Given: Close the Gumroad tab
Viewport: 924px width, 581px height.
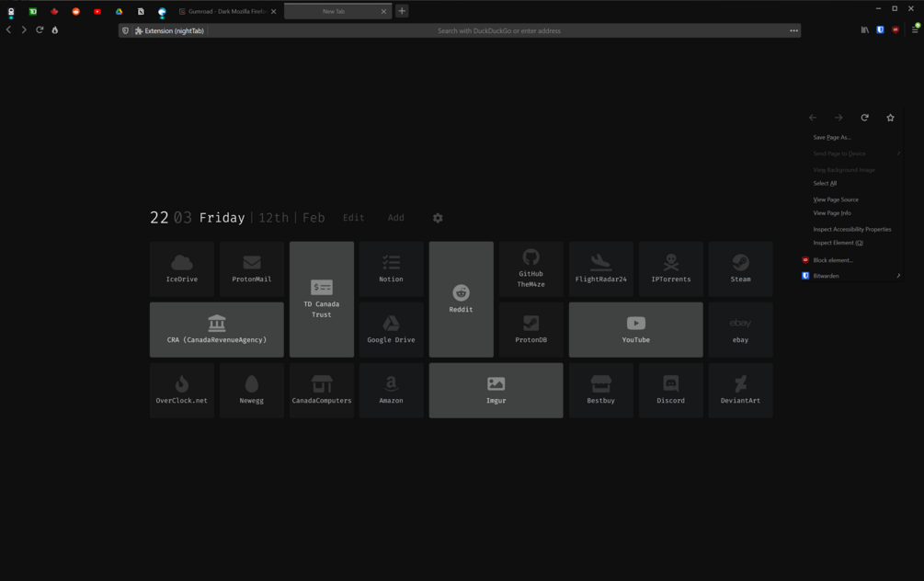Looking at the screenshot, I should pyautogui.click(x=273, y=11).
